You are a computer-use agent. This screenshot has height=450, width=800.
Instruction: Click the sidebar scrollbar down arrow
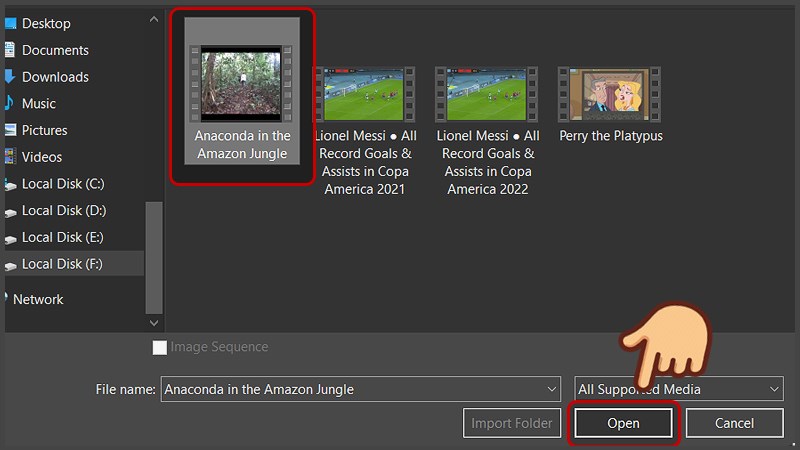[154, 323]
